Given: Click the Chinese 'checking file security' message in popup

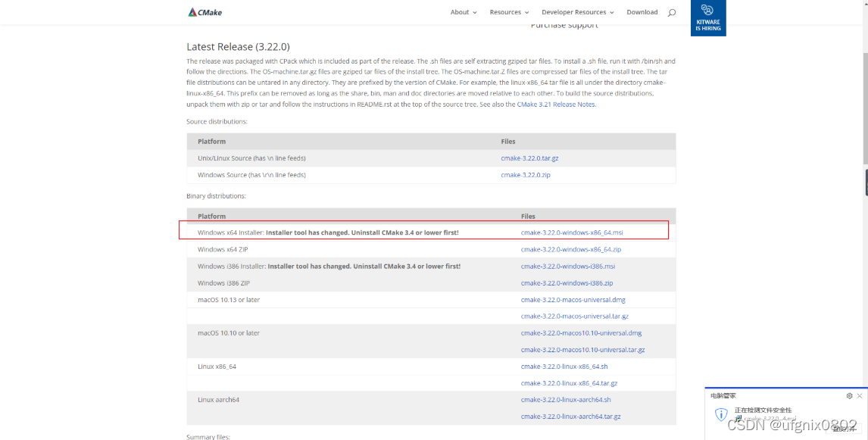Looking at the screenshot, I should click(763, 410).
